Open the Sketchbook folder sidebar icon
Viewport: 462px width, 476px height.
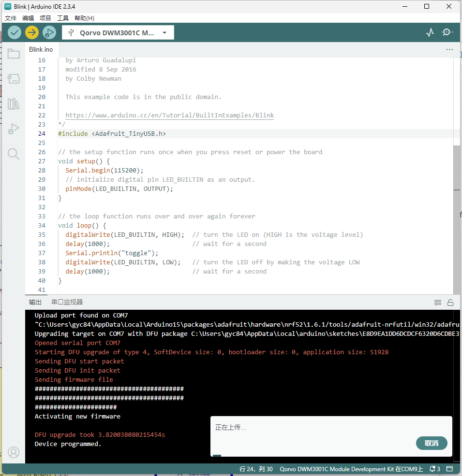pos(14,54)
